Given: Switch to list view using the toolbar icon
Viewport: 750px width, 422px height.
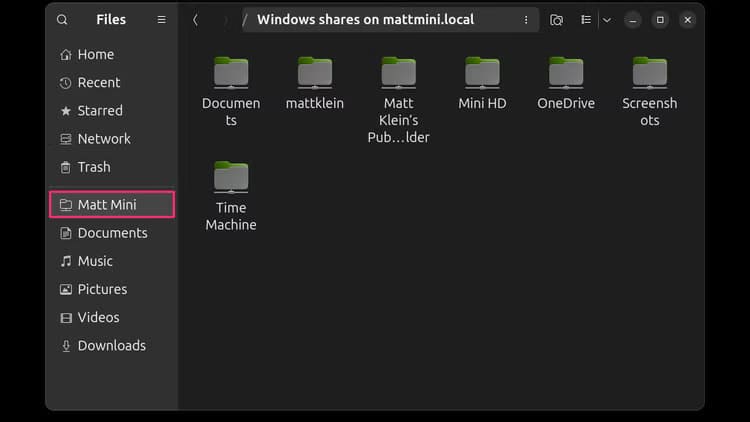Looking at the screenshot, I should [x=585, y=20].
